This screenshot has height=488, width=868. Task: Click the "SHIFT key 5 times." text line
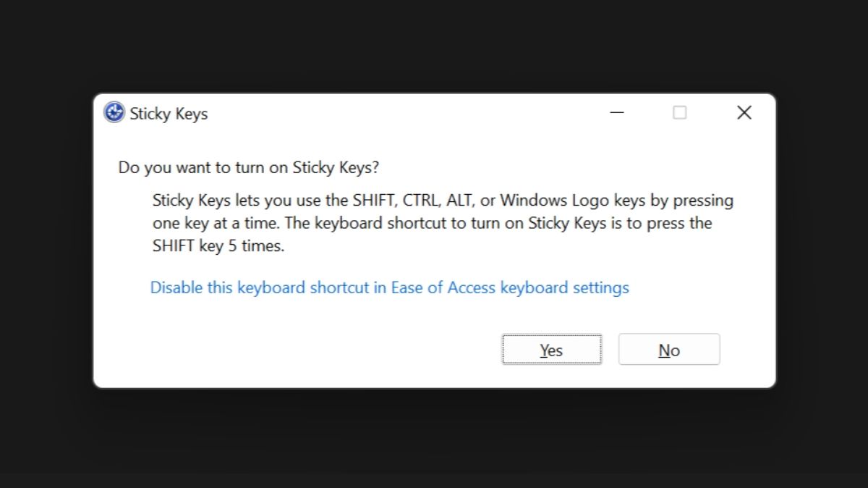click(x=218, y=245)
